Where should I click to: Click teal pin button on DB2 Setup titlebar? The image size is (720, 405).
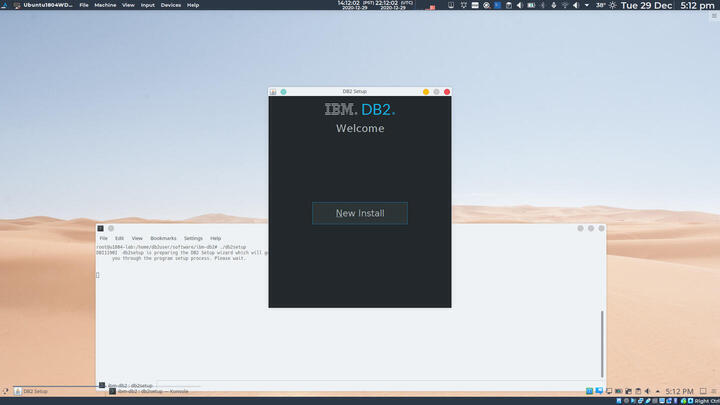tap(283, 92)
